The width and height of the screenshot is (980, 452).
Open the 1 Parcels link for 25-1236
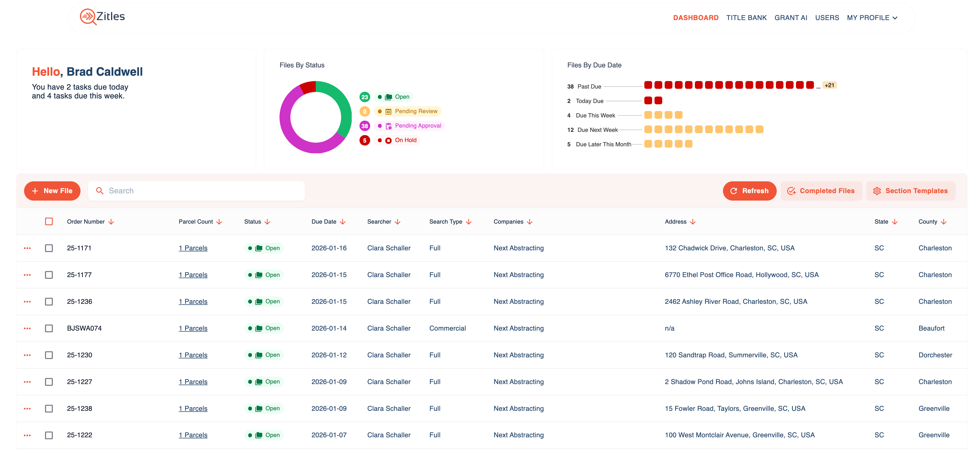point(193,301)
